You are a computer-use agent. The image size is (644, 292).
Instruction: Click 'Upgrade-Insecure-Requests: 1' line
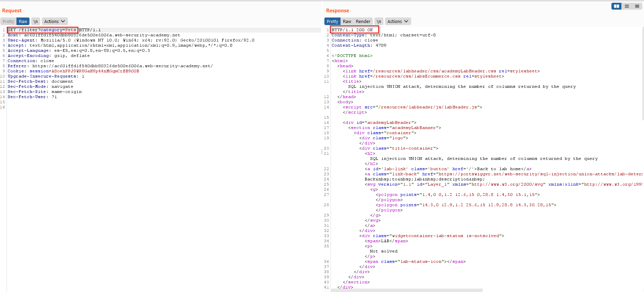coord(46,76)
